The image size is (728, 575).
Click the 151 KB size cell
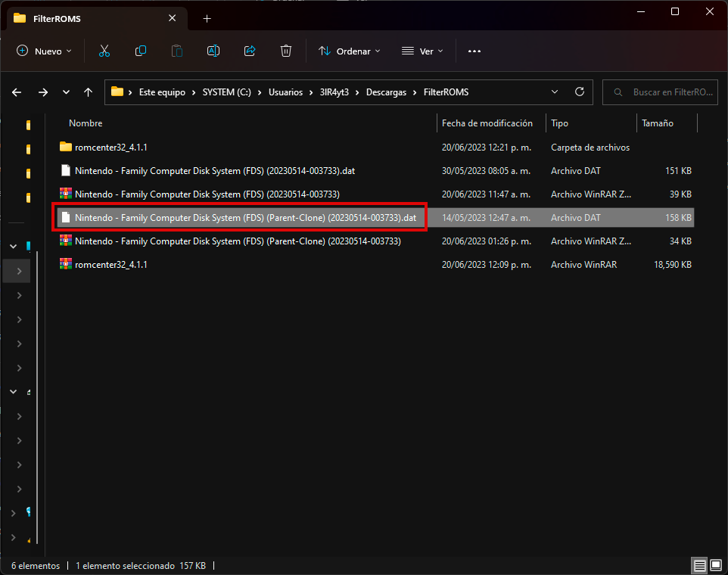678,171
